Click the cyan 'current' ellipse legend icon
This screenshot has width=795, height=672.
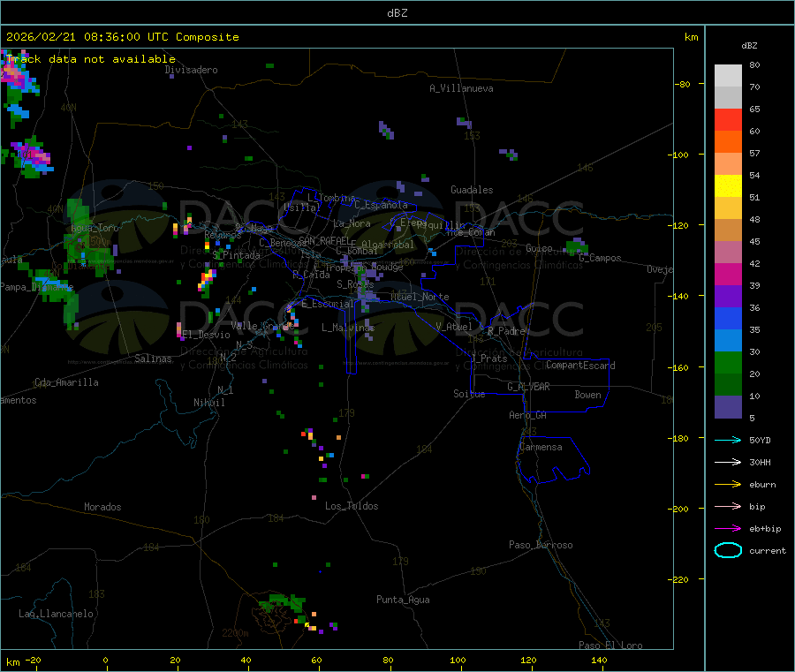tap(728, 550)
